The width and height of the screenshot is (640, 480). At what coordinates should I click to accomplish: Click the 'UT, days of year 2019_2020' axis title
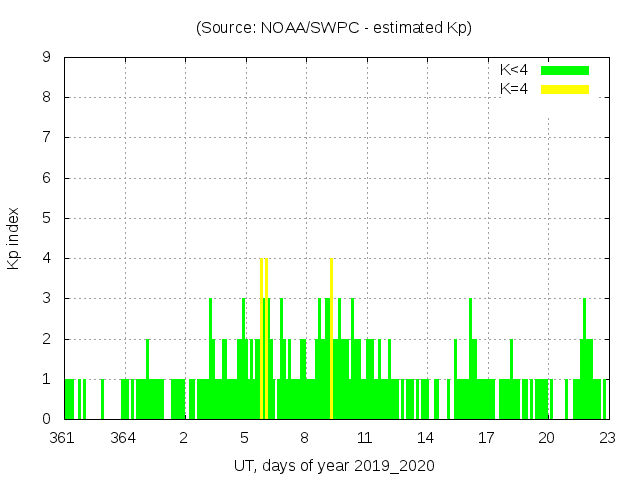click(334, 466)
